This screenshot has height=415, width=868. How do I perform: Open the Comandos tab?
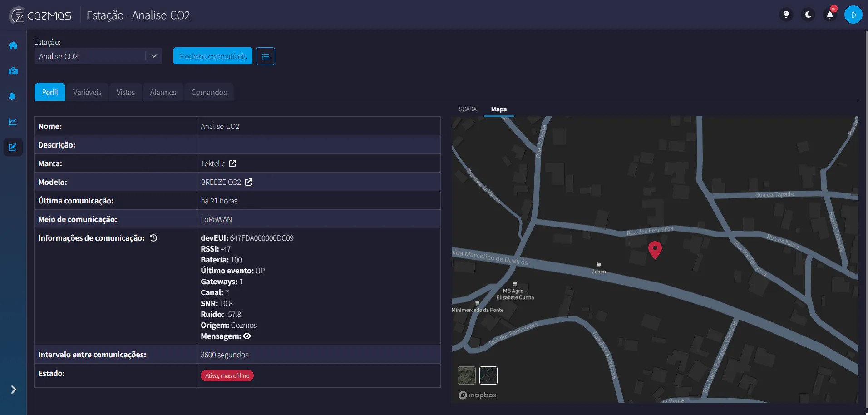click(209, 92)
